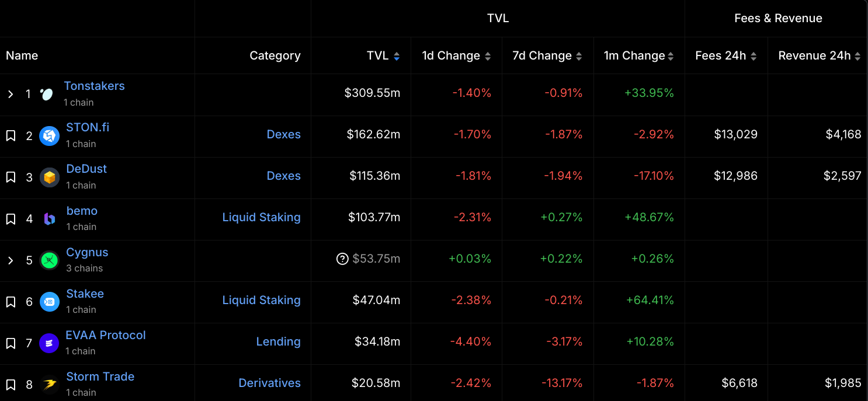Bookmark the bemo protocol row
This screenshot has width=868, height=401.
tap(11, 219)
